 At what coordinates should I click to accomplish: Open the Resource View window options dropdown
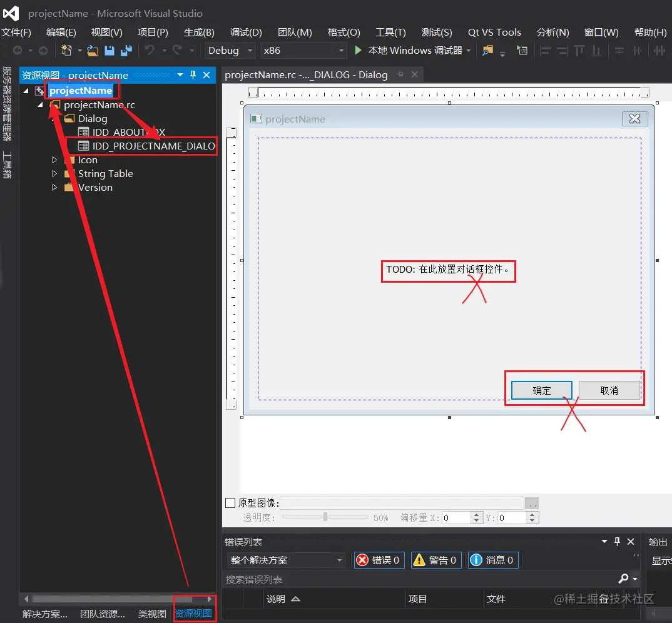180,75
